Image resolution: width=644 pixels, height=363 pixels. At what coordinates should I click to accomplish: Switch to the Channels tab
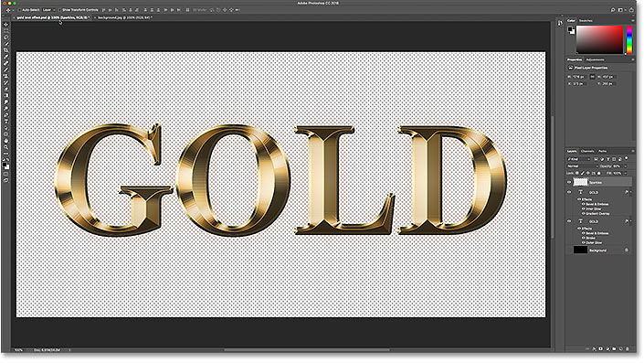pyautogui.click(x=587, y=151)
